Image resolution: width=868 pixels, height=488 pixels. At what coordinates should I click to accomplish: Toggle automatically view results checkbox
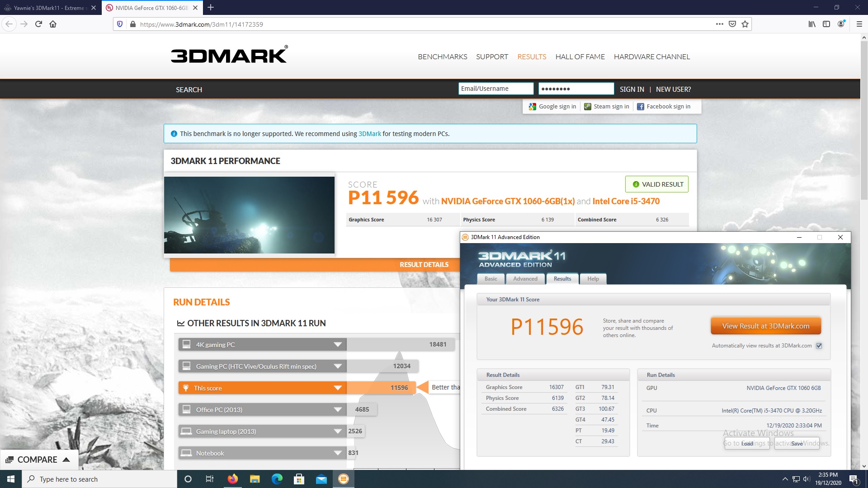[x=819, y=346]
